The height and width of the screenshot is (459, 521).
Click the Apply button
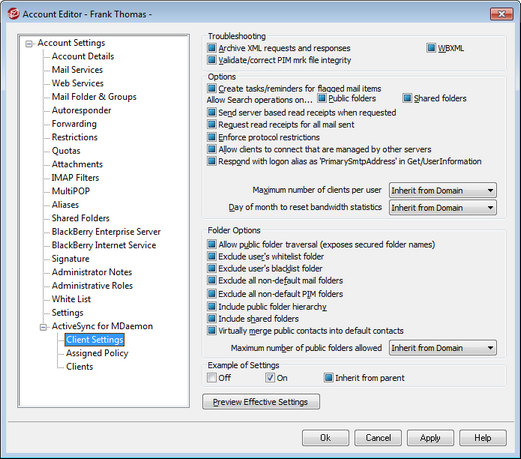click(x=430, y=438)
